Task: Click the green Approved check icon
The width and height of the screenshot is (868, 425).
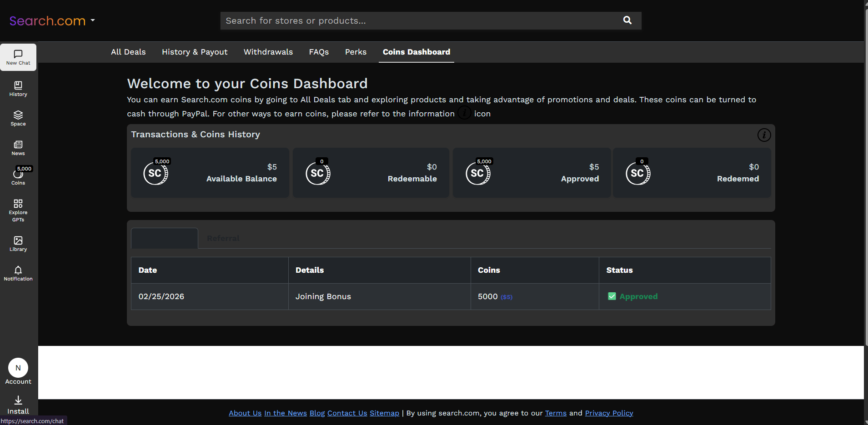Action: [x=612, y=296]
